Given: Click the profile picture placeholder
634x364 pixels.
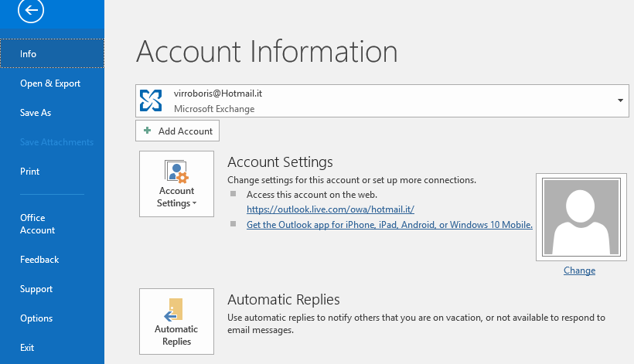Looking at the screenshot, I should coord(581,217).
